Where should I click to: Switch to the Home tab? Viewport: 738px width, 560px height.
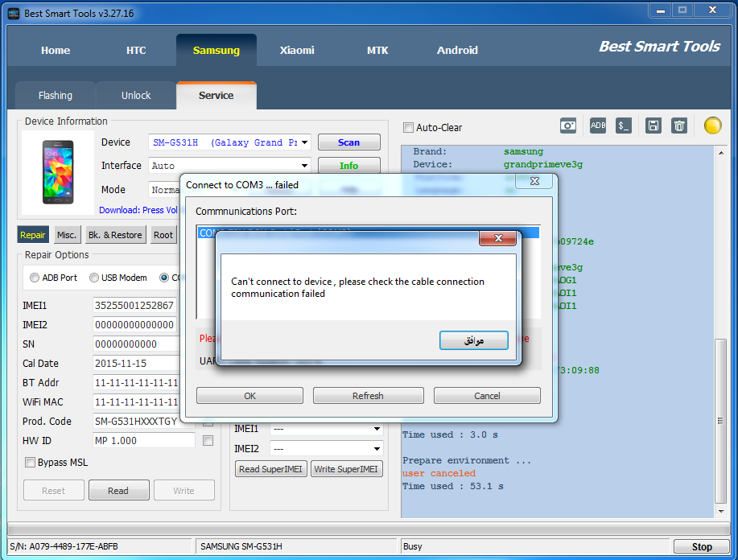pyautogui.click(x=56, y=51)
